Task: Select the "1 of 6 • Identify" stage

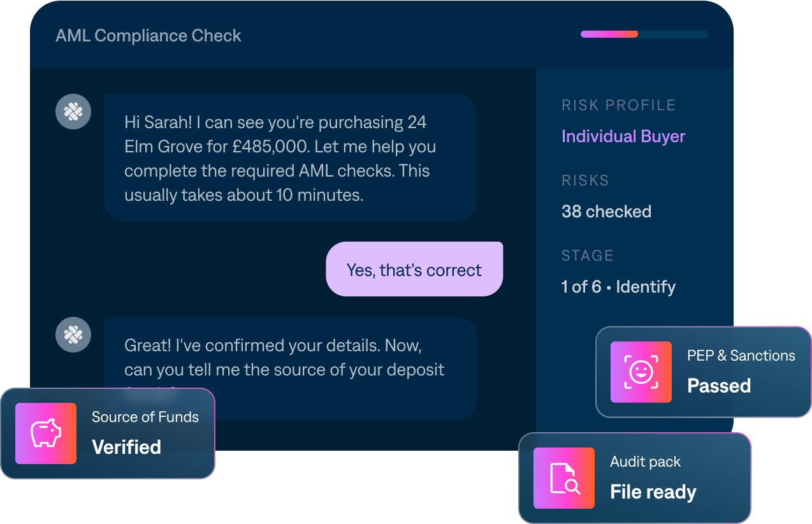Action: pos(618,287)
